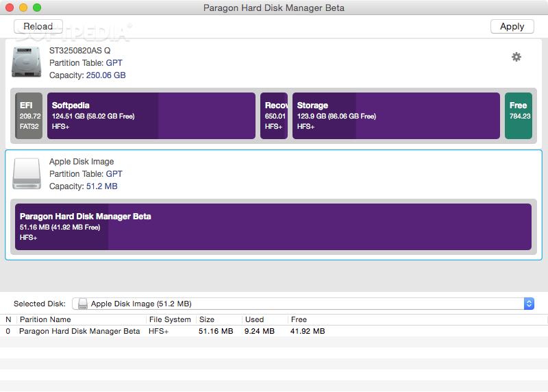Sort by File System column header
This screenshot has width=548, height=392.
(x=170, y=319)
